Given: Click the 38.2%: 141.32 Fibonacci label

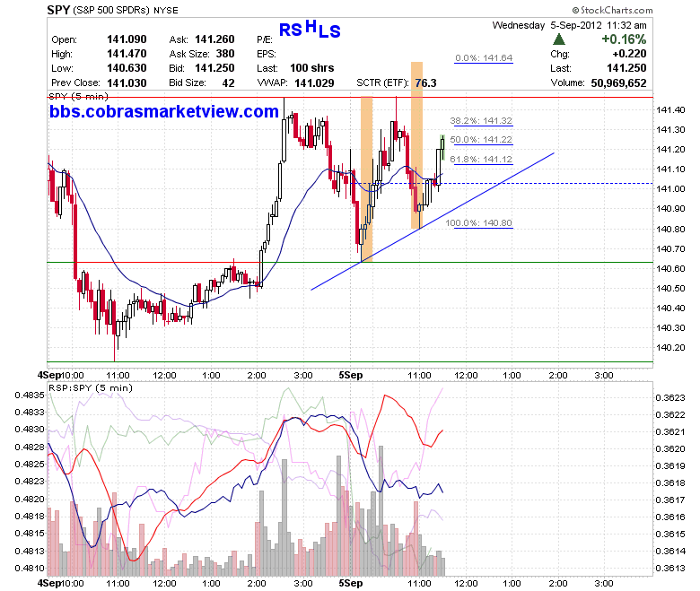Looking at the screenshot, I should [x=481, y=120].
